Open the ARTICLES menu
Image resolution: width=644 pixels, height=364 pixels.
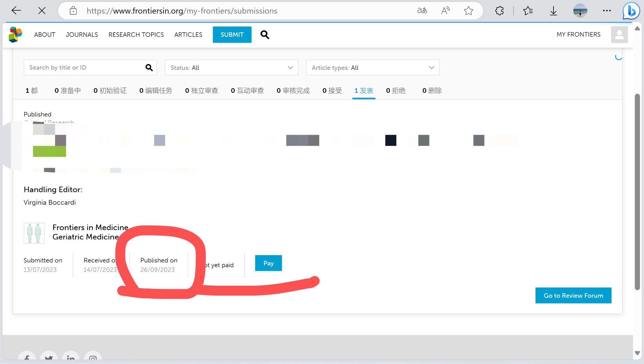[x=188, y=35]
